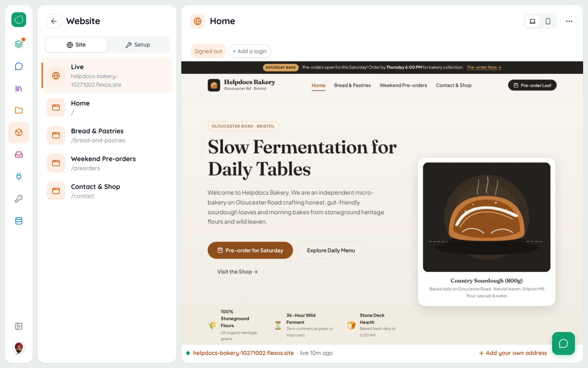Click the Pre-order Now banner link
Viewport: 588px width, 368px height.
tap(484, 67)
